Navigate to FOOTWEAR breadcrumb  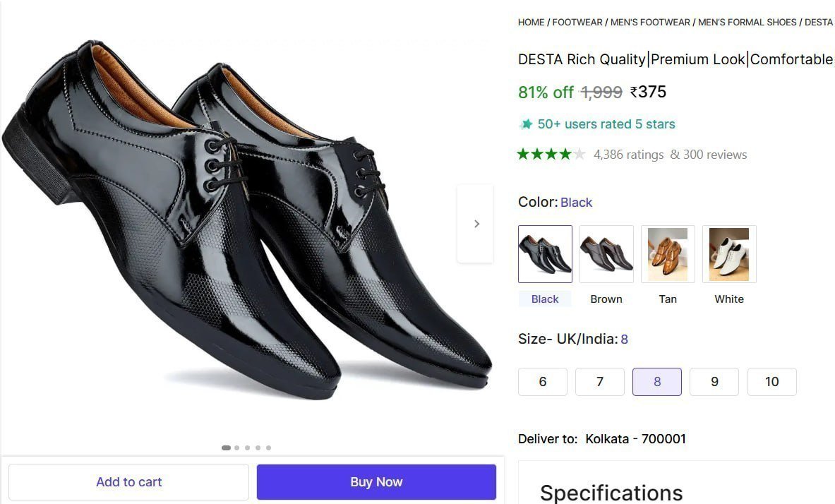pos(577,23)
